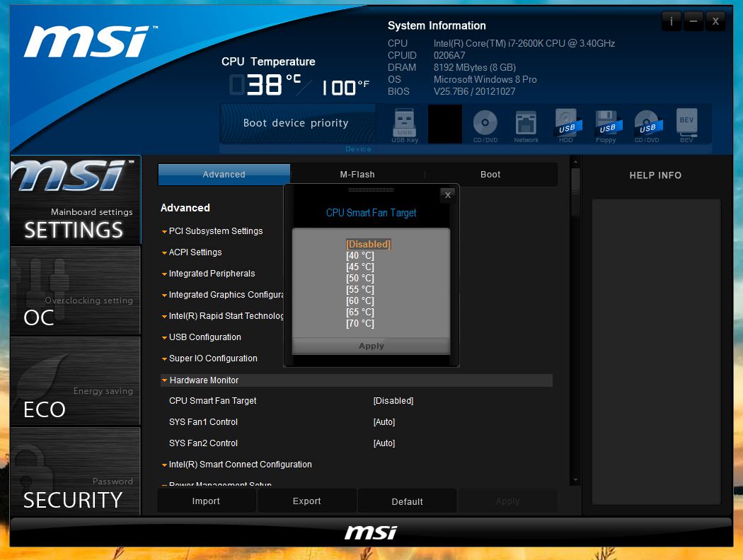This screenshot has width=743, height=560.
Task: Click the scrollbar down arrow
Action: 575,480
